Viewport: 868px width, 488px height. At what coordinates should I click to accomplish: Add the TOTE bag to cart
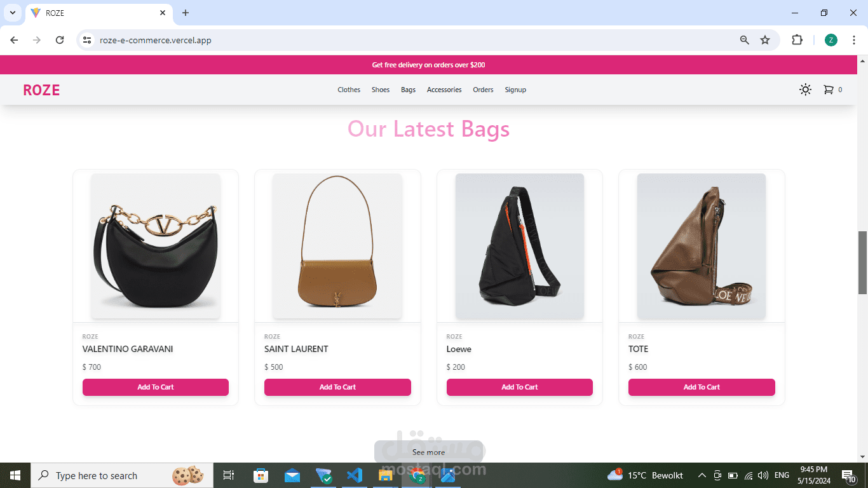coord(702,387)
